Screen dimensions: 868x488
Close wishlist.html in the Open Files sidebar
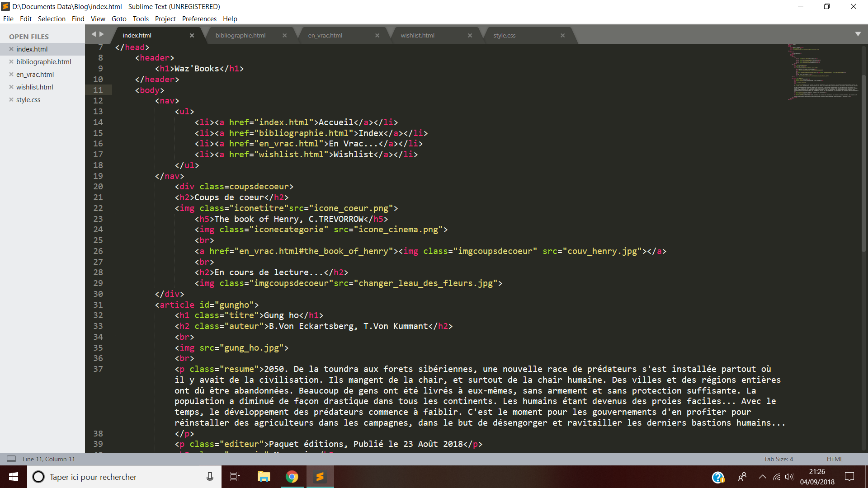click(x=11, y=87)
